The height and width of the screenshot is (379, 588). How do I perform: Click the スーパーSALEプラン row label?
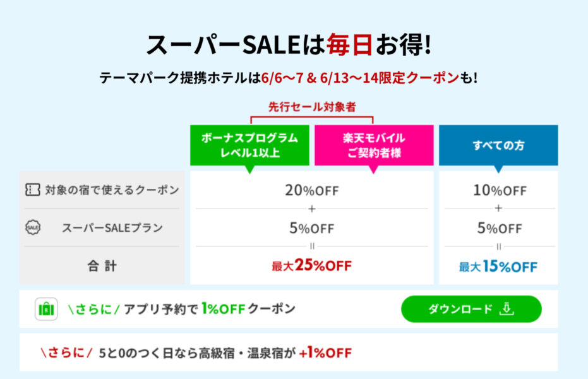(x=112, y=228)
